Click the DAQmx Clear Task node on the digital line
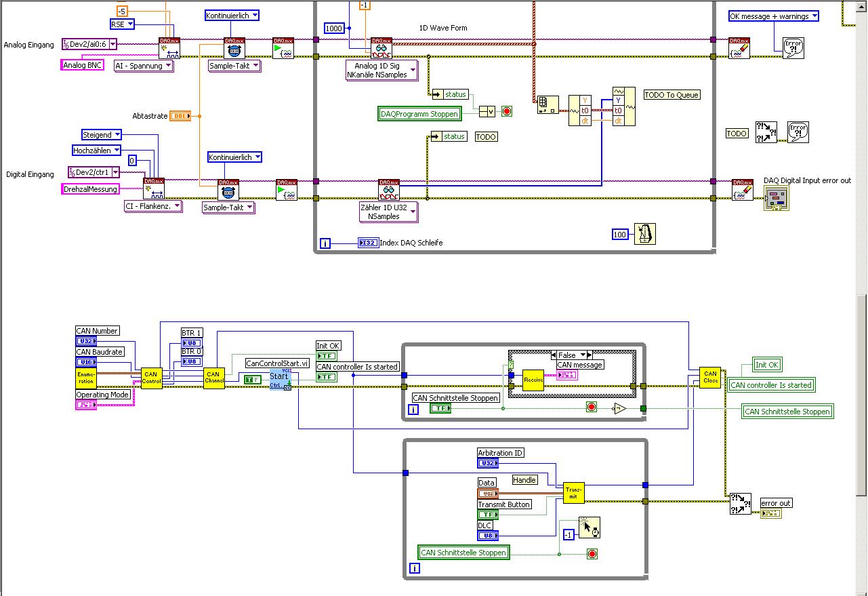 (x=743, y=190)
